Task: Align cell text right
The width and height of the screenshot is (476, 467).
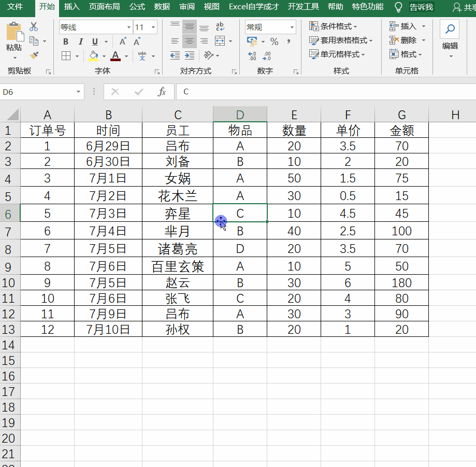Action: pos(204,41)
